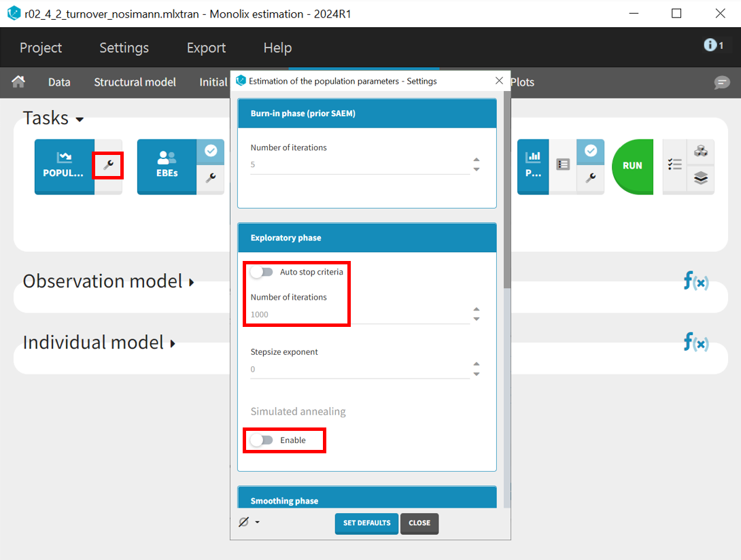
Task: Open the Settings menu
Action: (x=124, y=48)
